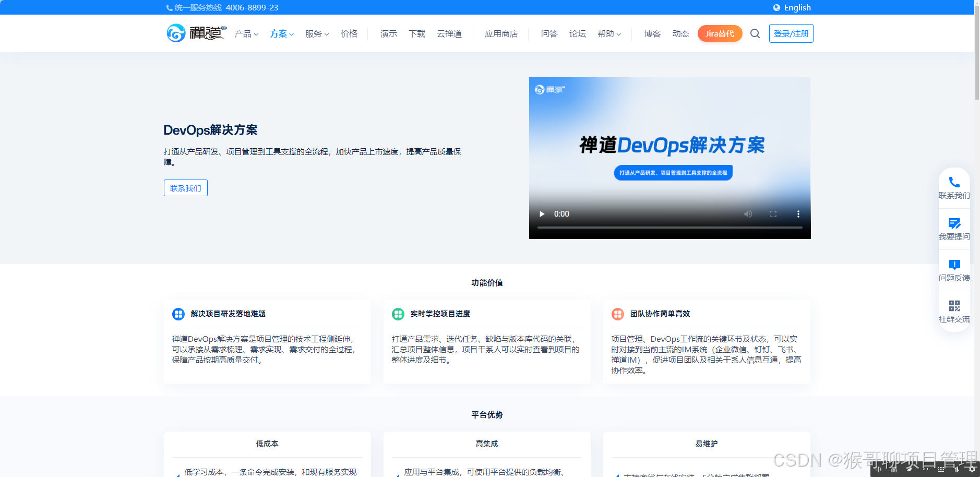Click the orange Jira替代 button
This screenshot has width=980, height=477.
coord(720,33)
